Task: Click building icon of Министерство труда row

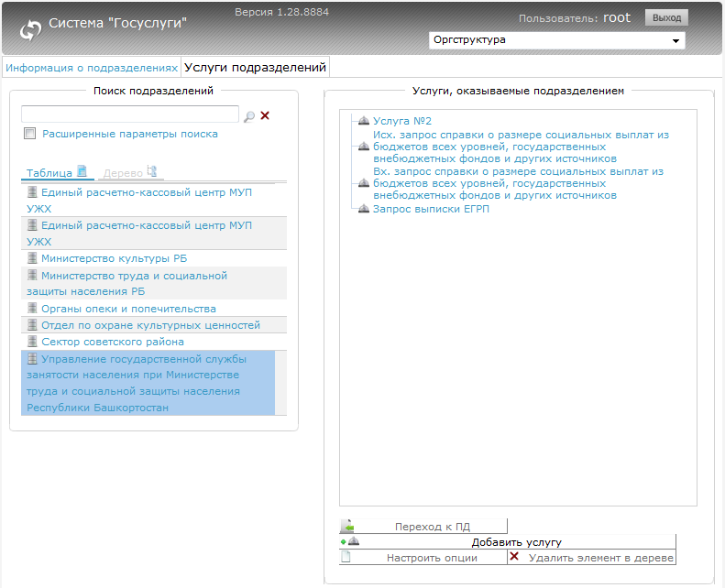Action: [x=32, y=275]
